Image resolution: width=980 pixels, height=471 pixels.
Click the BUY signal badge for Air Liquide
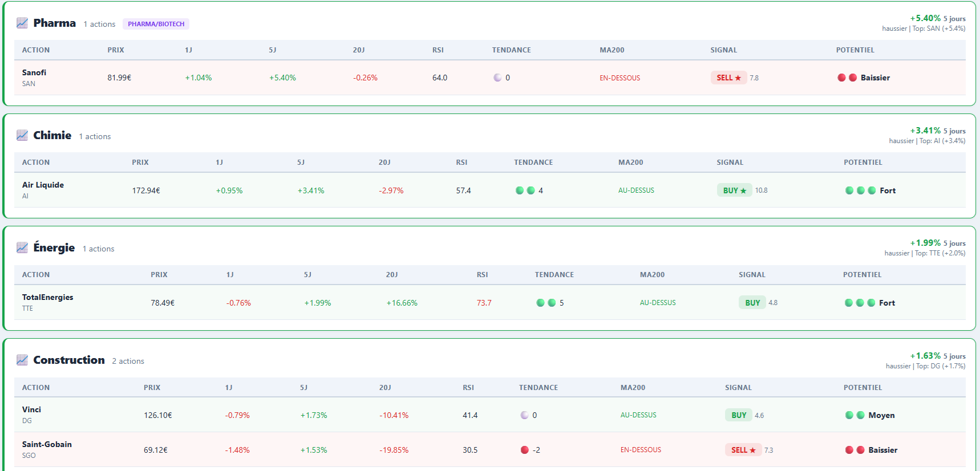[734, 190]
